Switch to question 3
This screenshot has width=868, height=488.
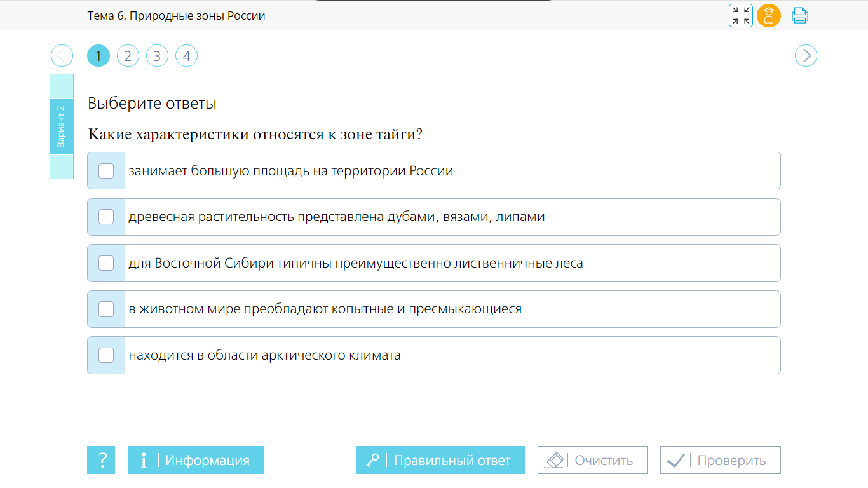pyautogui.click(x=157, y=56)
